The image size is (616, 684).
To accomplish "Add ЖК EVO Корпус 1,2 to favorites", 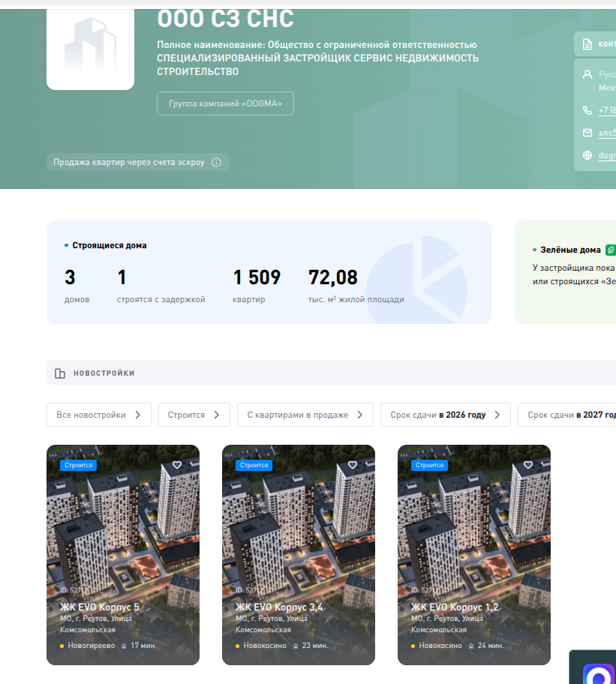I will [528, 465].
